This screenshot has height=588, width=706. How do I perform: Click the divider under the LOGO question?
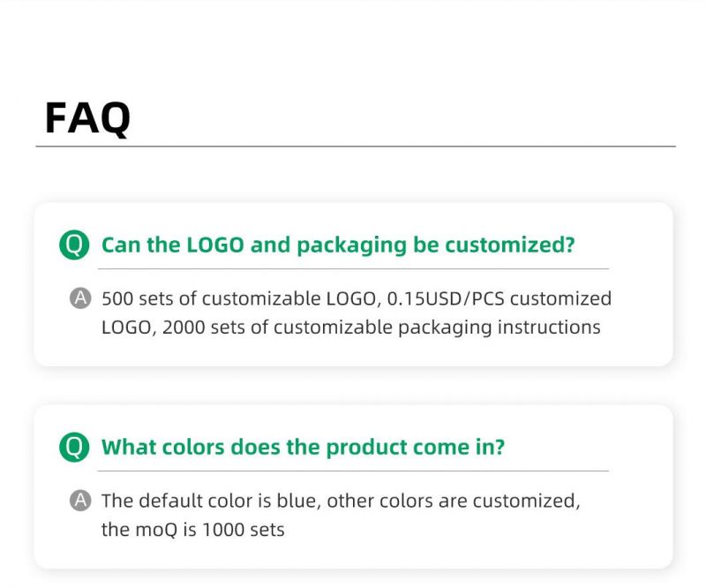[x=354, y=269]
